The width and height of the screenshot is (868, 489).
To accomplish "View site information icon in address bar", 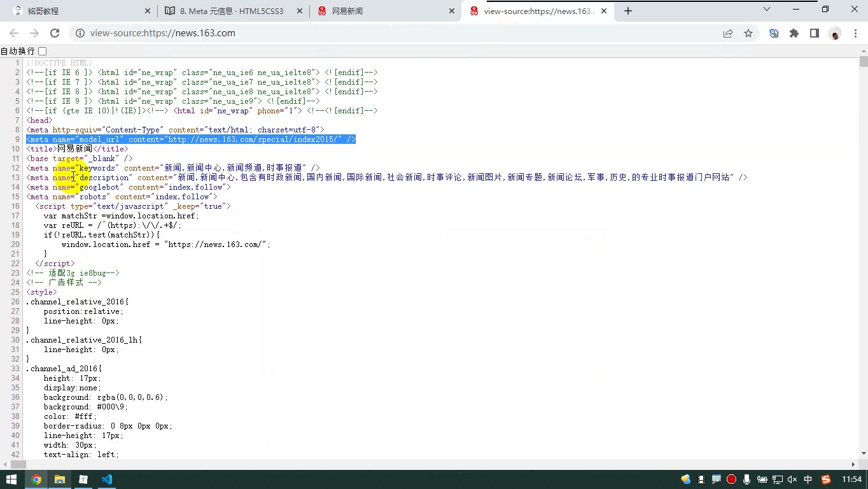I will (80, 33).
